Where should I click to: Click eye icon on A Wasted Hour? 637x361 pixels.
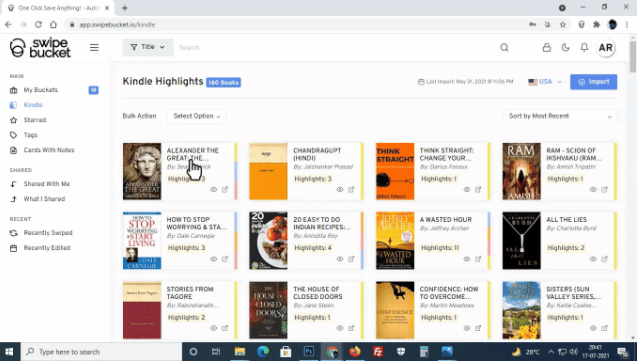[467, 259]
